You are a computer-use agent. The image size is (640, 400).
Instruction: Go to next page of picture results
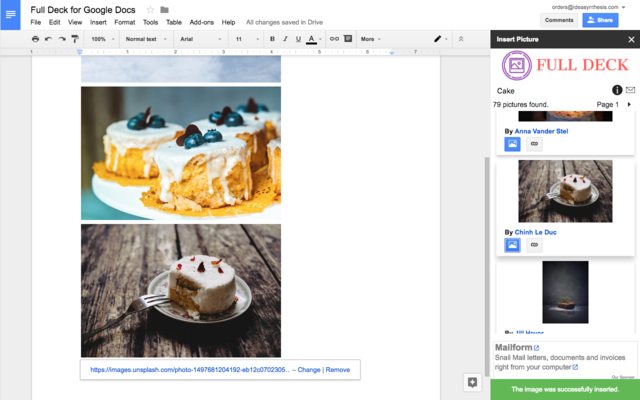629,104
